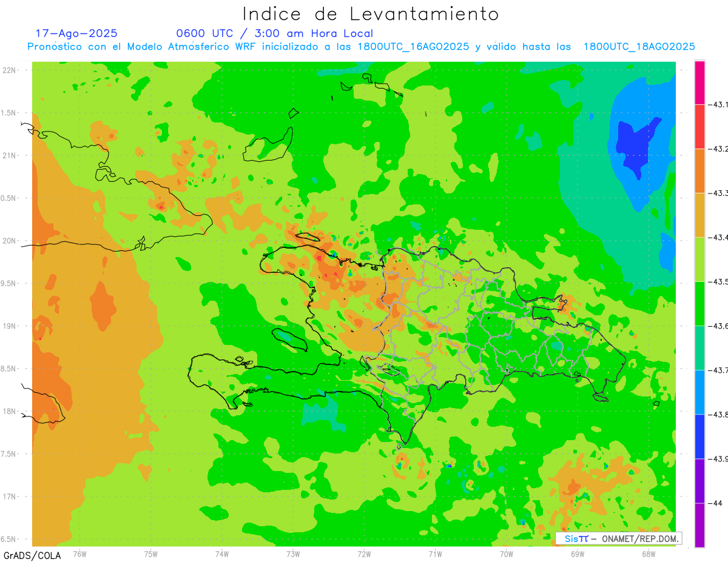This screenshot has height=562, width=728.
Task: Click the '21N' latitude label
Action: pos(9,155)
